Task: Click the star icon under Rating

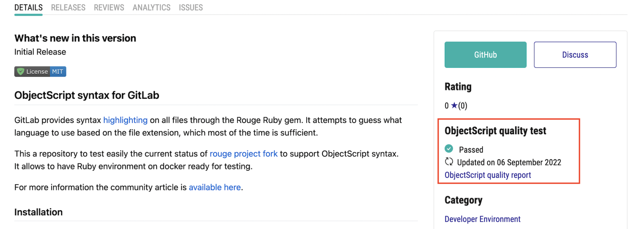Action: coord(454,106)
